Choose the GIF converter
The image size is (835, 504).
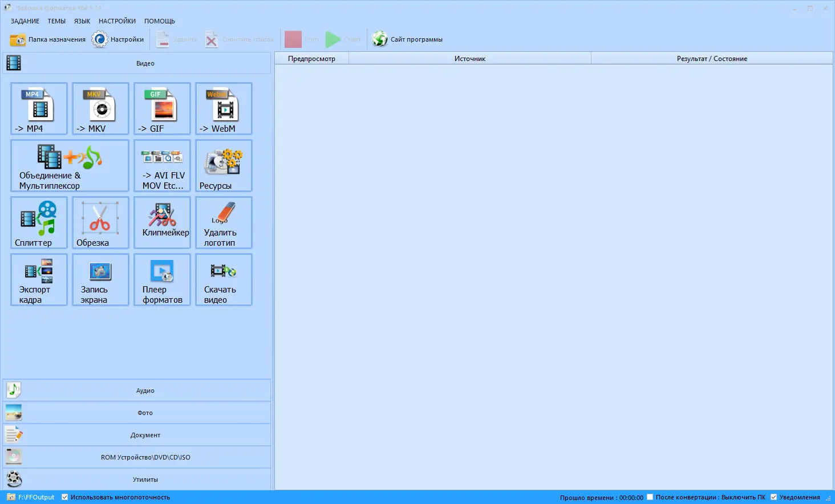(162, 108)
